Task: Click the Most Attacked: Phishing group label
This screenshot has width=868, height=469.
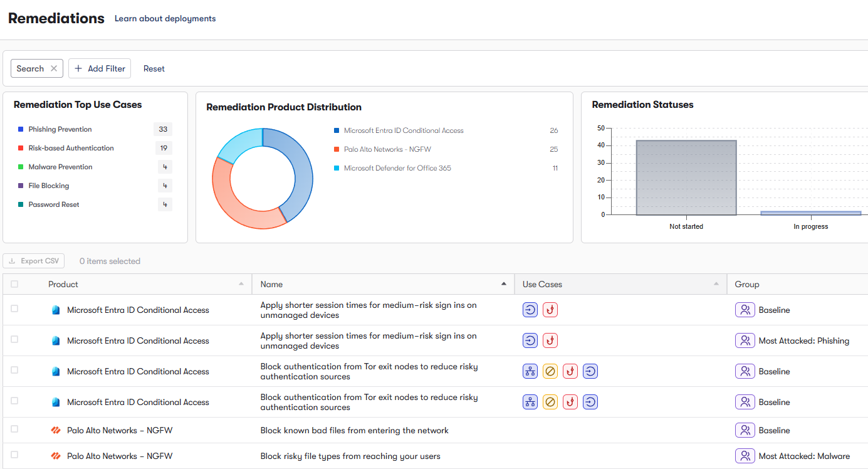Action: (804, 340)
